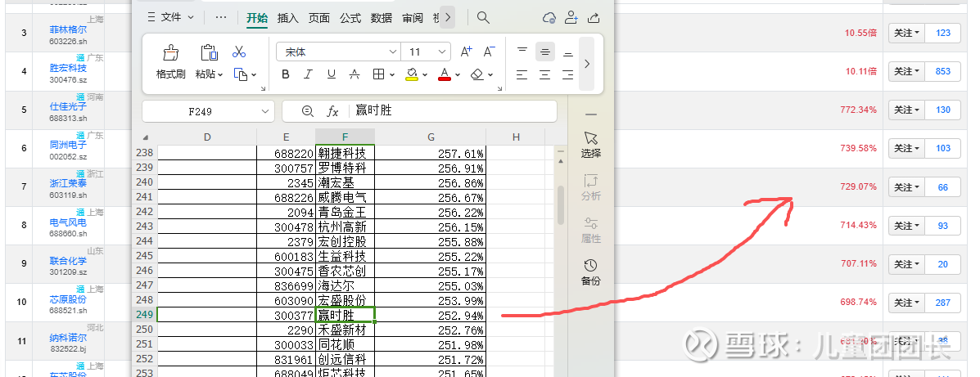Toggle underline formatting
980x377 pixels.
[x=332, y=74]
